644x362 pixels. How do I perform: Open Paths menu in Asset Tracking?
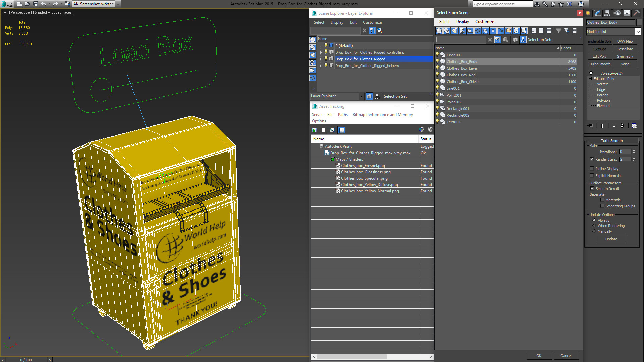click(x=343, y=115)
